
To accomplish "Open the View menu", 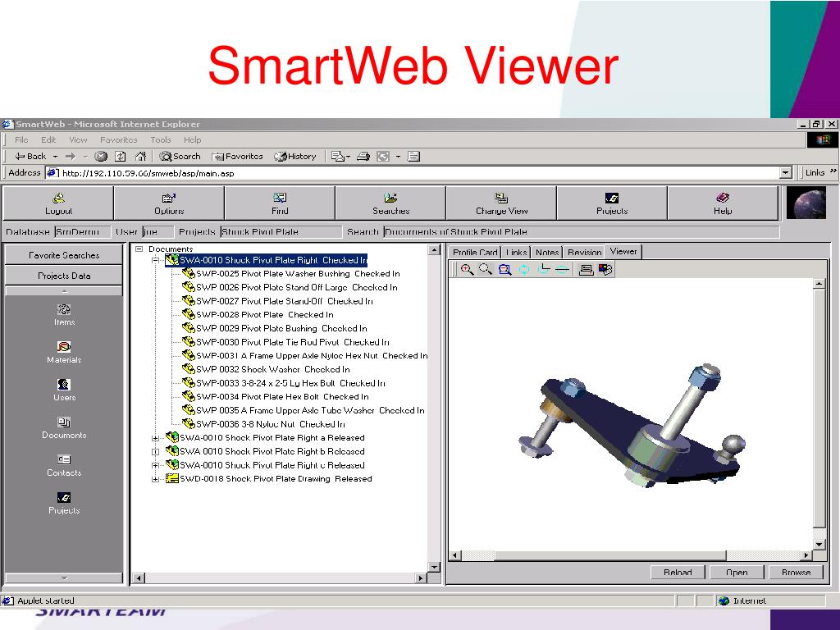I will [x=78, y=139].
